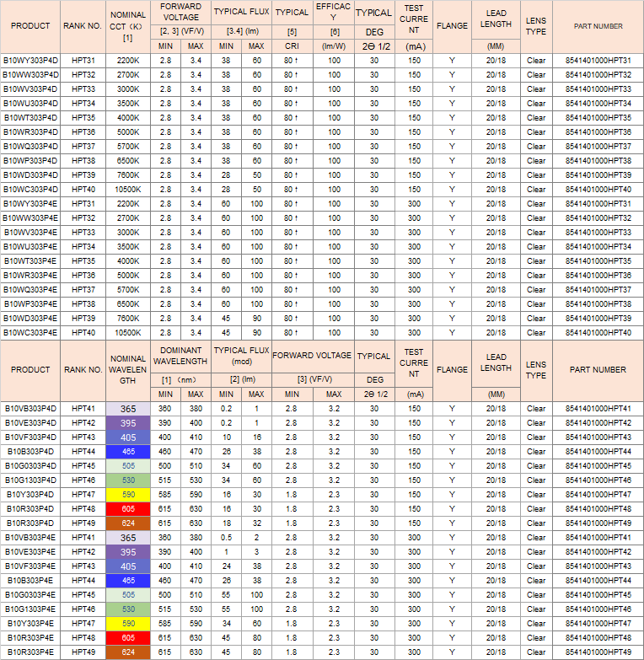Click the TYPICAL FLUX (mcd) header
The image size is (644, 660).
click(242, 356)
